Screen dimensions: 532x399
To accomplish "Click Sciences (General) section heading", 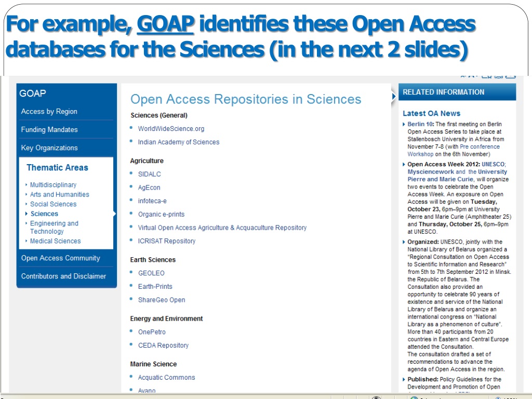I will [x=159, y=115].
